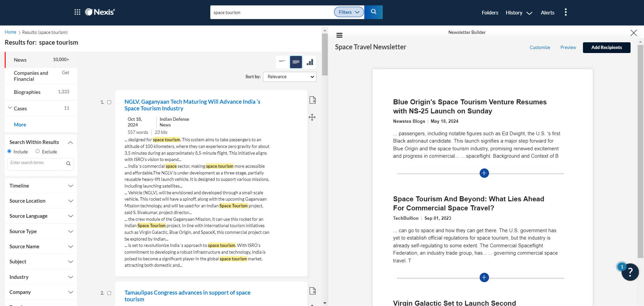Click newsletter panel scrollbar thumb
The image size is (644, 306).
tap(640, 151)
